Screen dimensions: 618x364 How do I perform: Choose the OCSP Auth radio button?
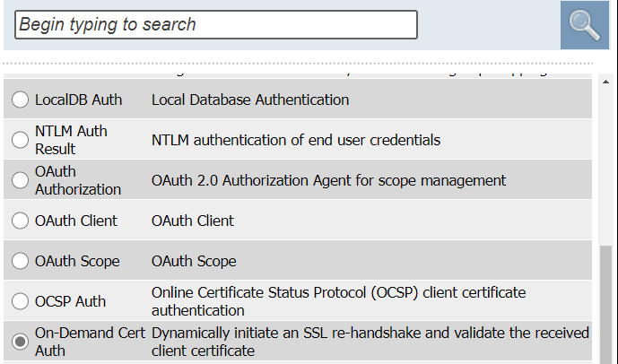pos(20,301)
